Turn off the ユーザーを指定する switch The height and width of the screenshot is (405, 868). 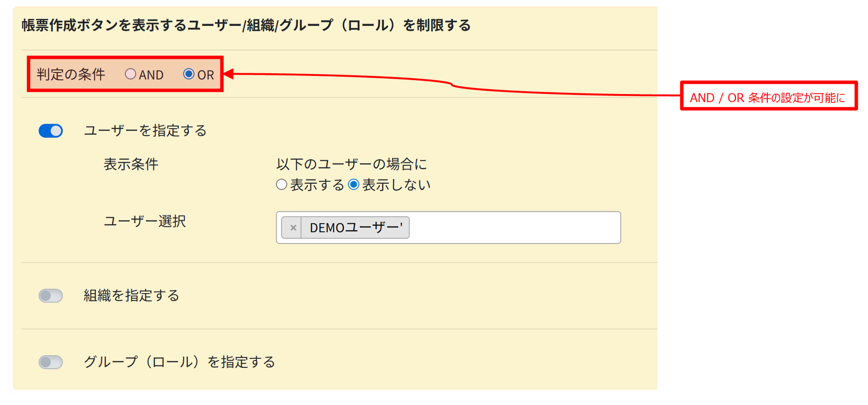pos(51,131)
